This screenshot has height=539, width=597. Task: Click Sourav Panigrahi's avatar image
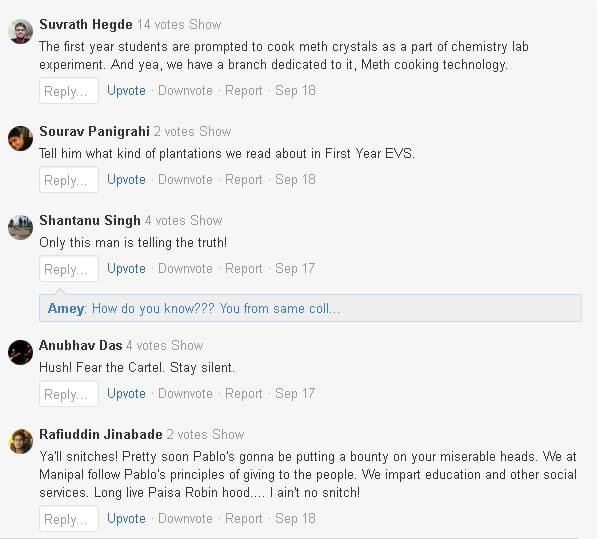(x=20, y=139)
